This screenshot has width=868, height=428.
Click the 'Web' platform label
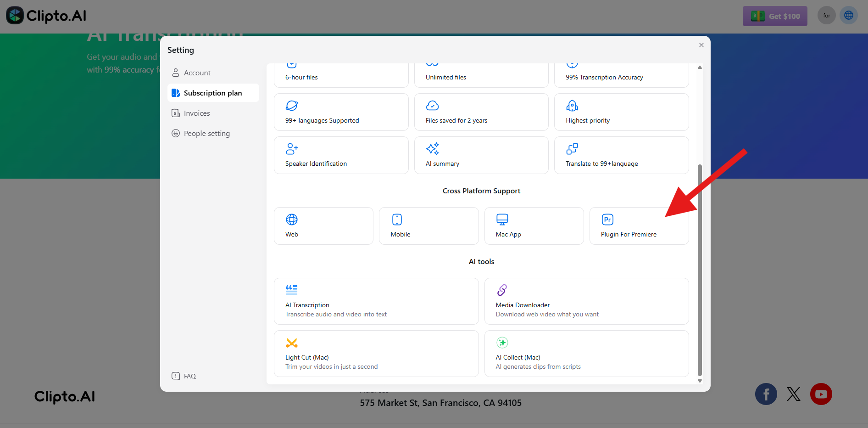(292, 234)
